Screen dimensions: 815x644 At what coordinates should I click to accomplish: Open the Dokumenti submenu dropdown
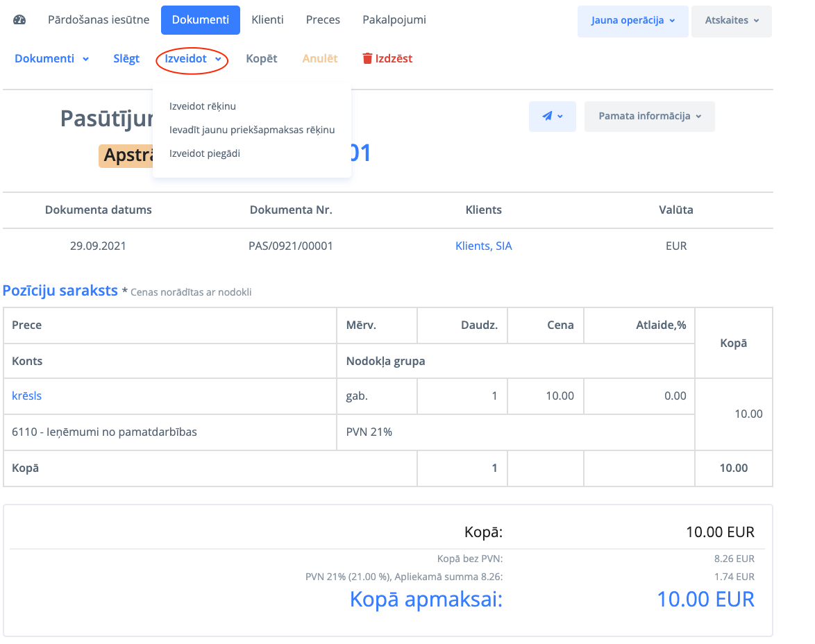coord(52,59)
